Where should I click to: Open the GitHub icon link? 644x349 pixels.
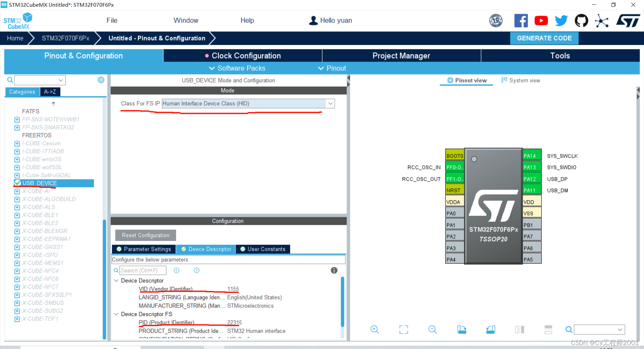pos(581,21)
